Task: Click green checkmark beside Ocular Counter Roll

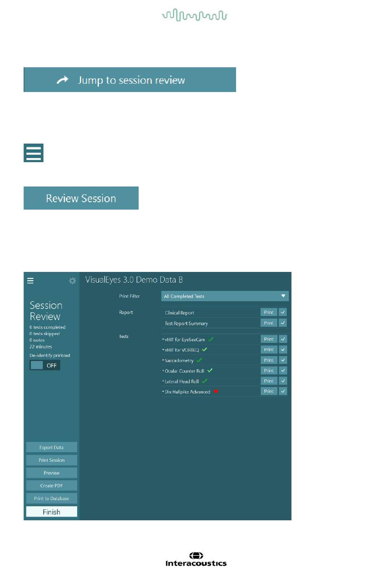Action: [x=210, y=371]
